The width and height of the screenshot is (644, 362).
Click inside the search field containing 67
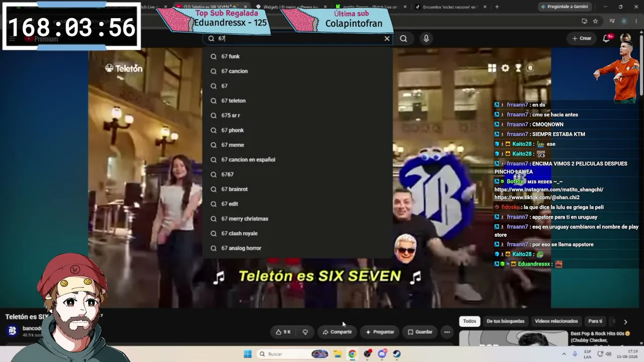click(x=297, y=38)
